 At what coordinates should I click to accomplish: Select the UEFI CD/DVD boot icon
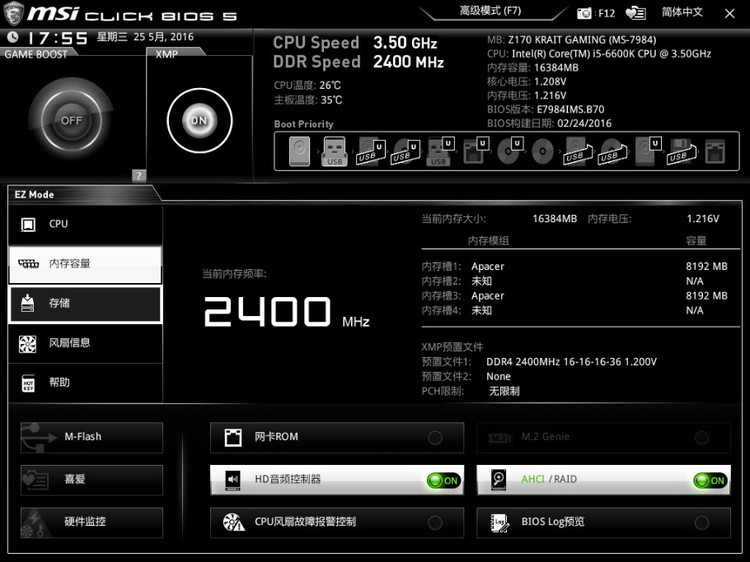(x=510, y=152)
